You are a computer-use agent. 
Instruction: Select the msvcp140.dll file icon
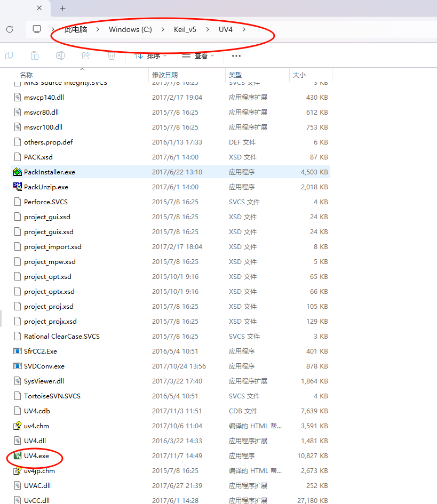point(18,97)
